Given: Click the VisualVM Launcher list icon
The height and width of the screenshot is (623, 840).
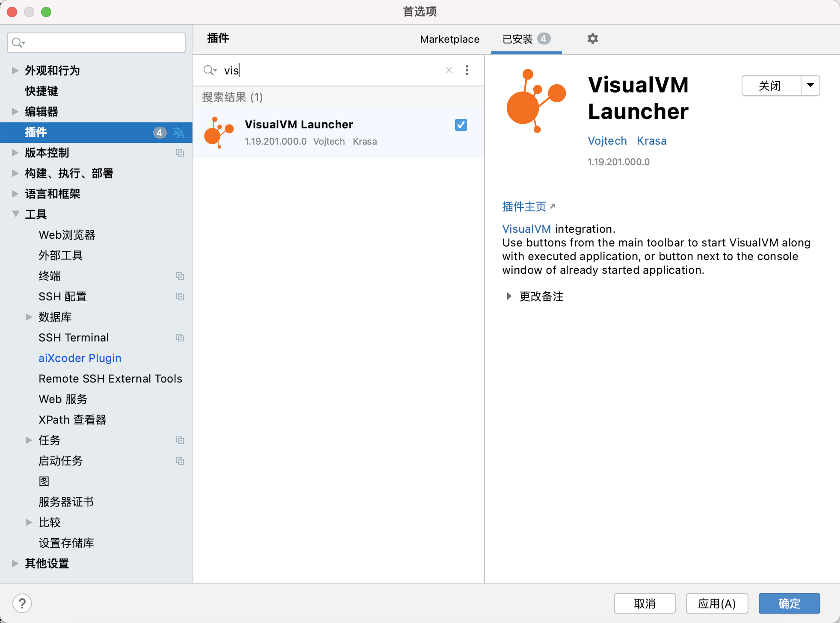Looking at the screenshot, I should [219, 133].
